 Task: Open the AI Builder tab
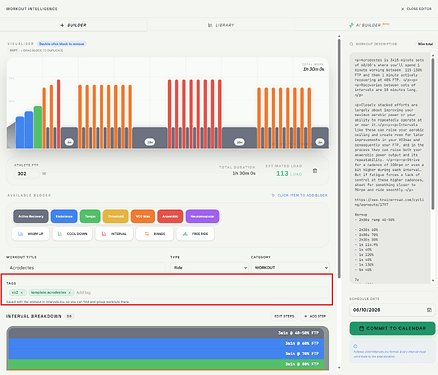click(368, 25)
